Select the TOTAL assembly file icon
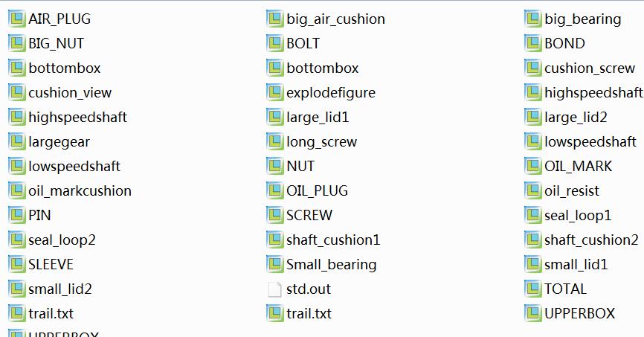The image size is (644, 337). 532,289
